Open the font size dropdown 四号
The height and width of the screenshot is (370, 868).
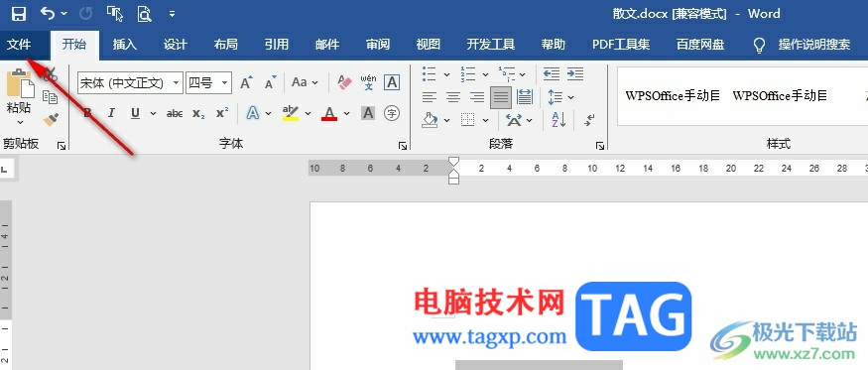[x=208, y=83]
